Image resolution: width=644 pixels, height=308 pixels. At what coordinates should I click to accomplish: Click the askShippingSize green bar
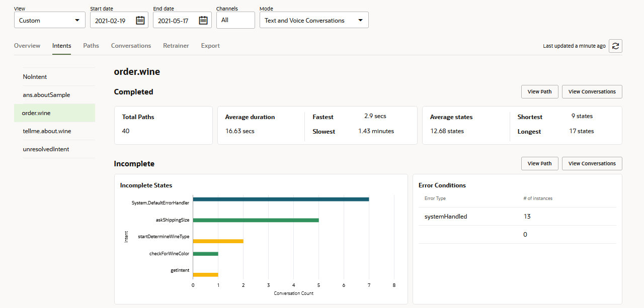coord(256,220)
